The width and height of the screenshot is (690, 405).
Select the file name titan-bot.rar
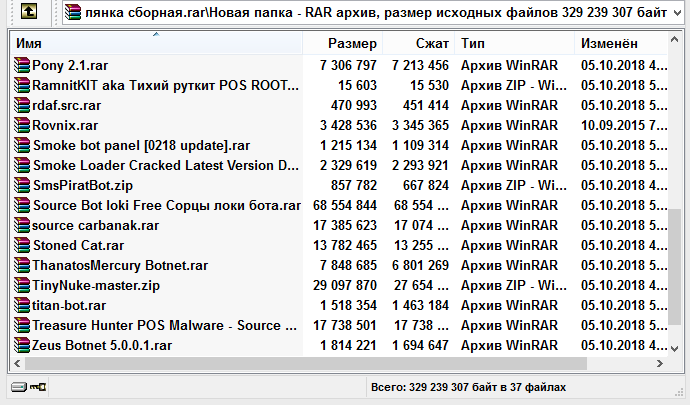pyautogui.click(x=69, y=306)
